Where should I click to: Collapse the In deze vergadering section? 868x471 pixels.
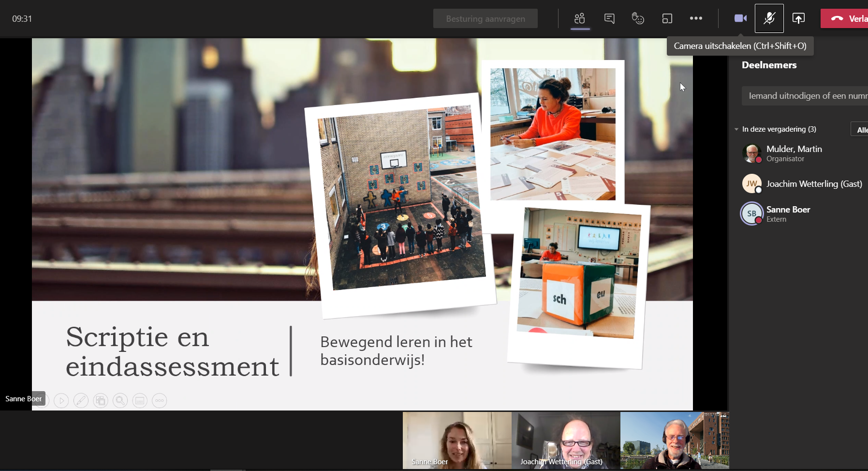[736, 129]
